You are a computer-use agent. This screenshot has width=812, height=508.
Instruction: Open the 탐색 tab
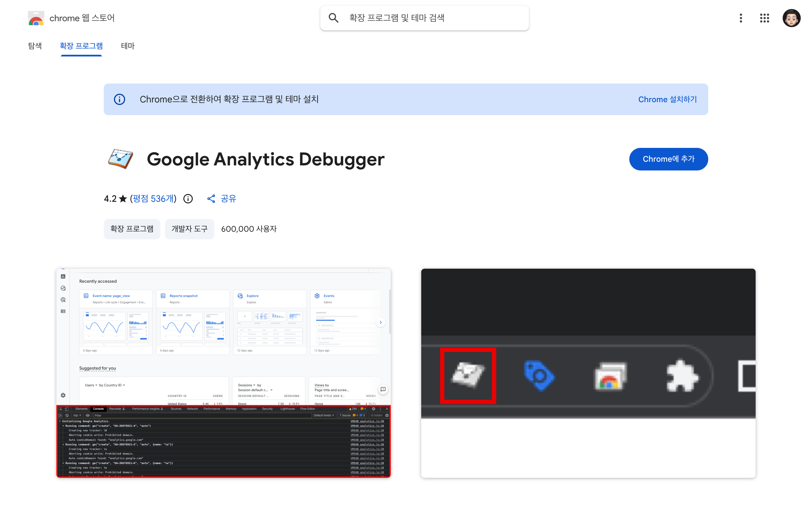[35, 46]
